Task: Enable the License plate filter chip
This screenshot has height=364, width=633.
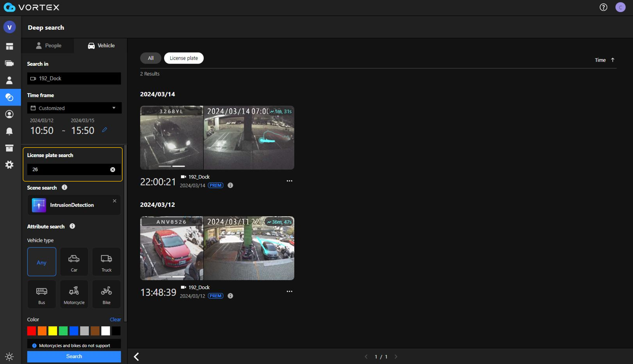Action: click(184, 58)
